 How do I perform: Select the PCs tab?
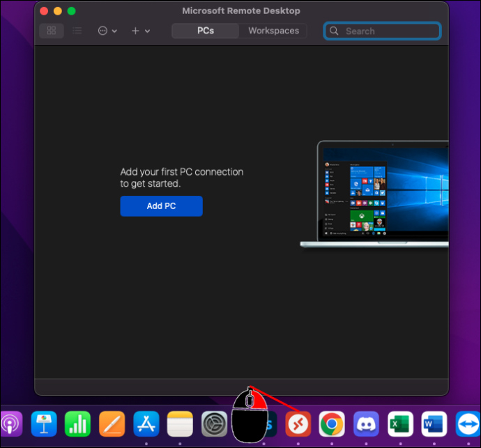tap(206, 31)
